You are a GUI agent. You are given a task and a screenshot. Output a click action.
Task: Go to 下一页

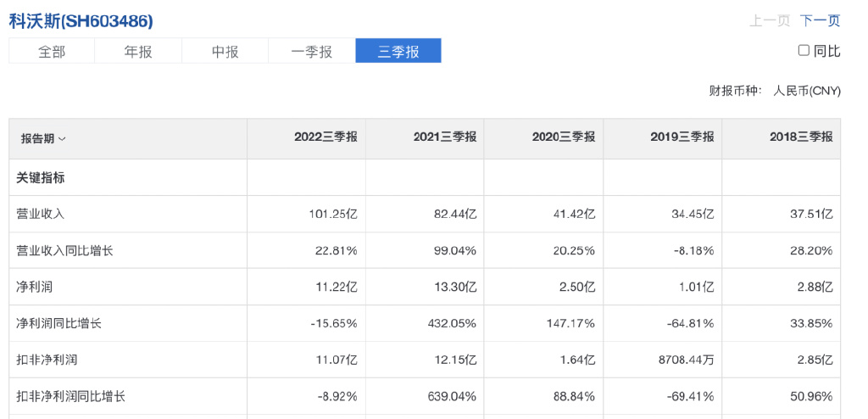pyautogui.click(x=820, y=20)
